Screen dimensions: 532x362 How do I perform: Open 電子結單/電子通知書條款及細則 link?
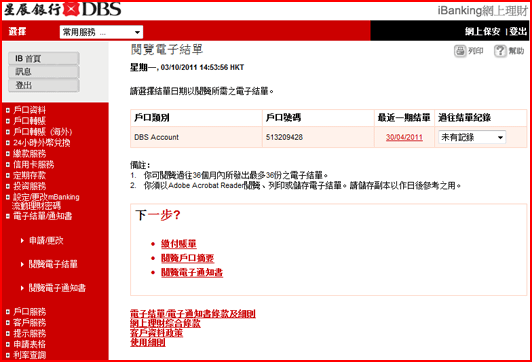click(193, 313)
